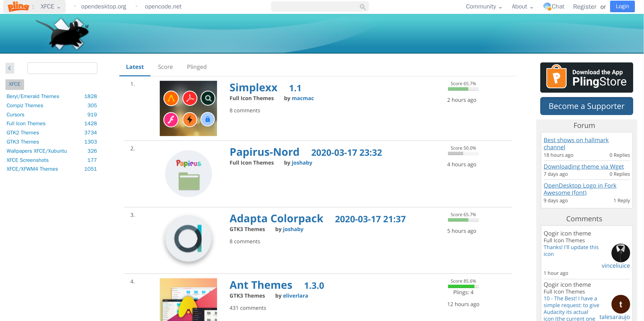Open the Papirus-Nord thumbnail
644x321 pixels.
point(188,173)
